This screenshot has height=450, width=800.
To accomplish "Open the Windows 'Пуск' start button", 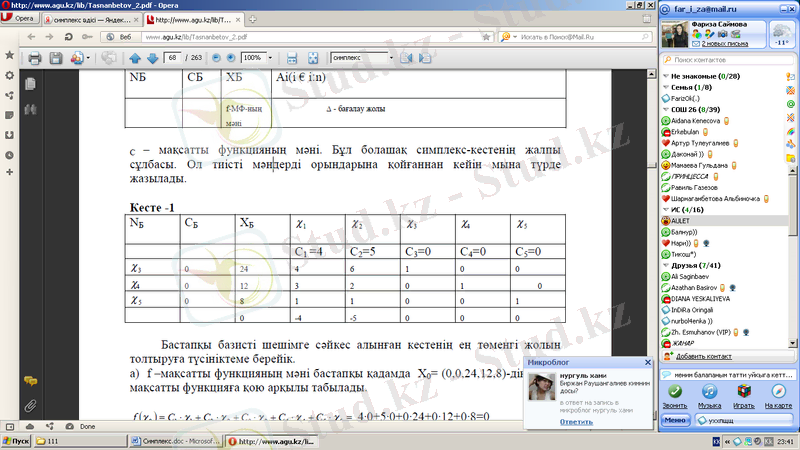I will (x=16, y=440).
